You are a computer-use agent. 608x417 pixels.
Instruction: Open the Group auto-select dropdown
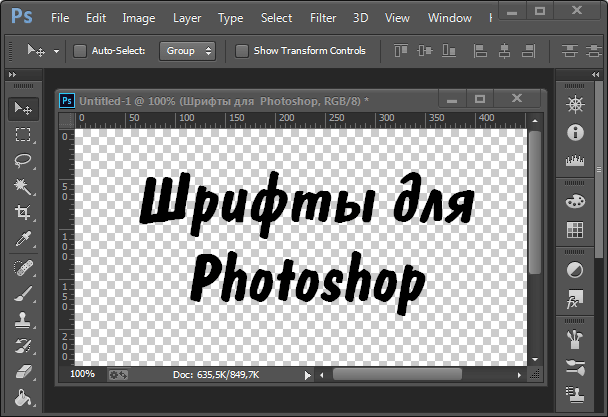pyautogui.click(x=187, y=51)
